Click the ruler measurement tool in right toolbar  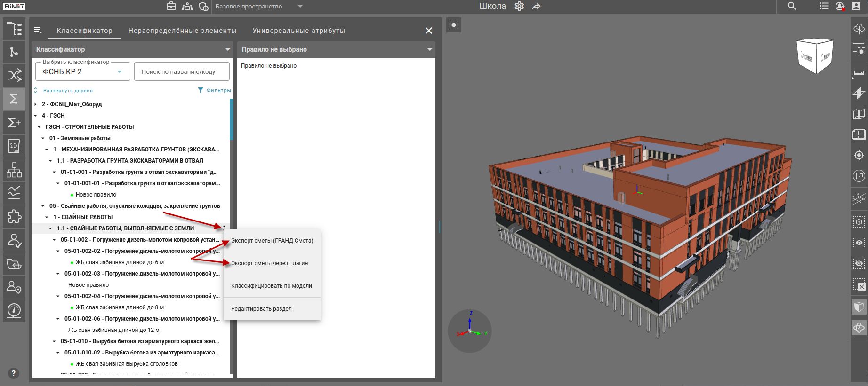pyautogui.click(x=859, y=73)
